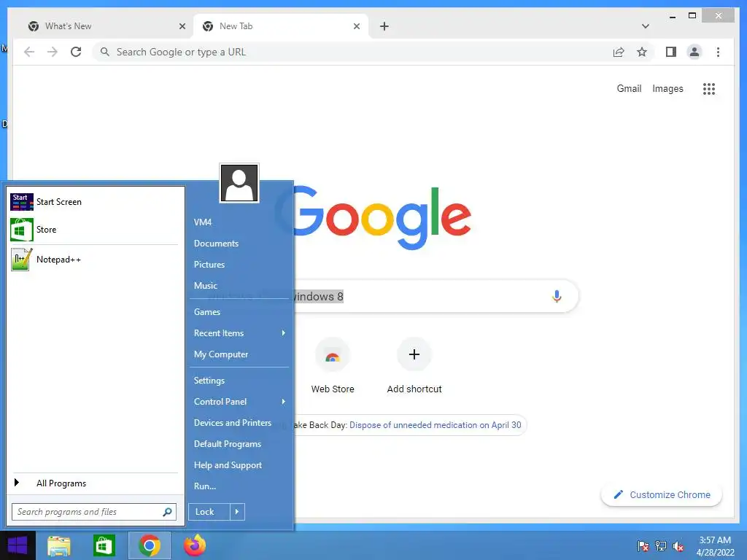Expand Recent Items submenu

click(x=239, y=333)
